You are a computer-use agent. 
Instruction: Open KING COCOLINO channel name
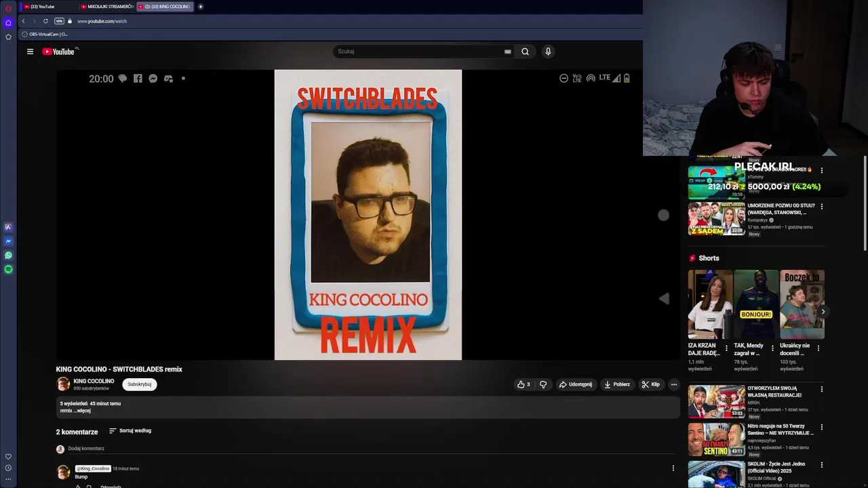point(94,382)
